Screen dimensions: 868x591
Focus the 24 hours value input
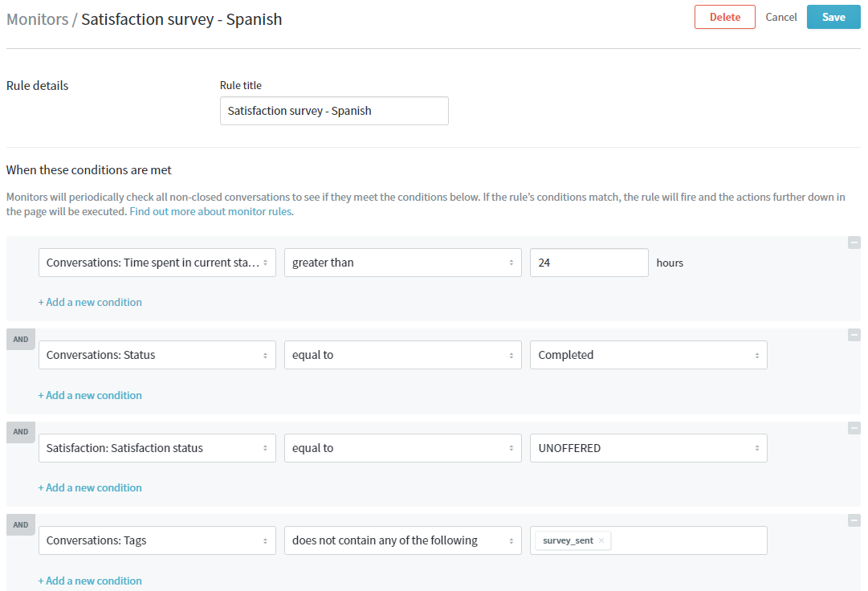(589, 263)
